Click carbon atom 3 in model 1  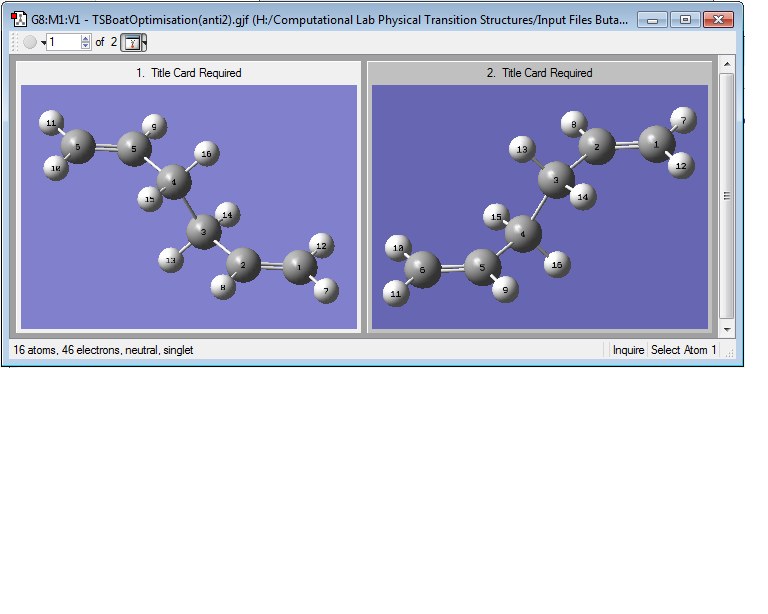tap(204, 232)
